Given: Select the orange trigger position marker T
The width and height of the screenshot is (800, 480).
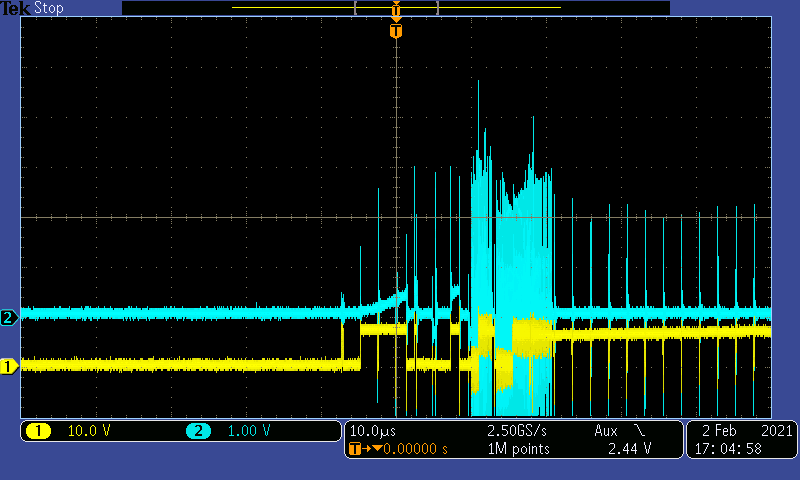Looking at the screenshot, I should [x=396, y=31].
